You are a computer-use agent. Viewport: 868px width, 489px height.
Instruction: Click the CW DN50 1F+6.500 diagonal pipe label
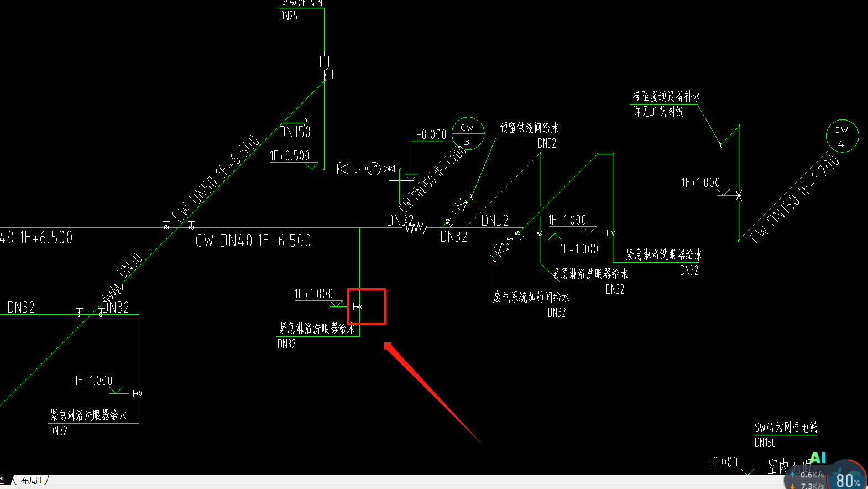216,179
